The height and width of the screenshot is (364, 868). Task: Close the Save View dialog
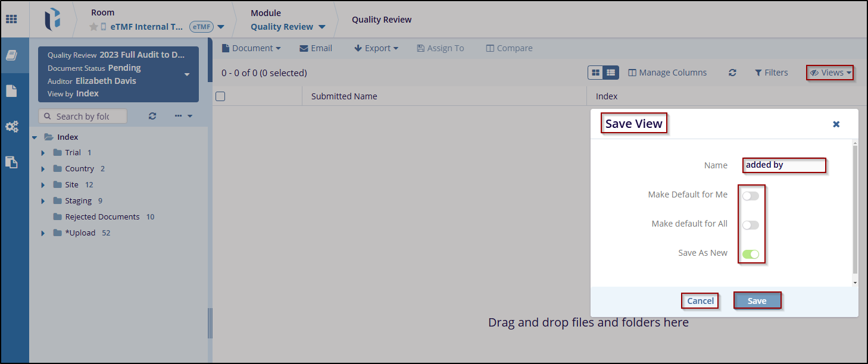836,124
